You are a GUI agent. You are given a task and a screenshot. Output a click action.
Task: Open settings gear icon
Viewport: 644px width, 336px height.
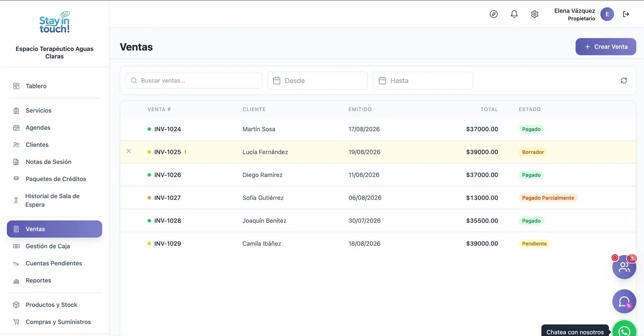(535, 14)
